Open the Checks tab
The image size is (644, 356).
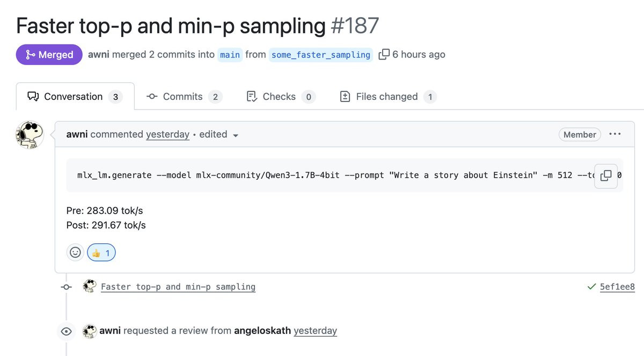pyautogui.click(x=280, y=97)
